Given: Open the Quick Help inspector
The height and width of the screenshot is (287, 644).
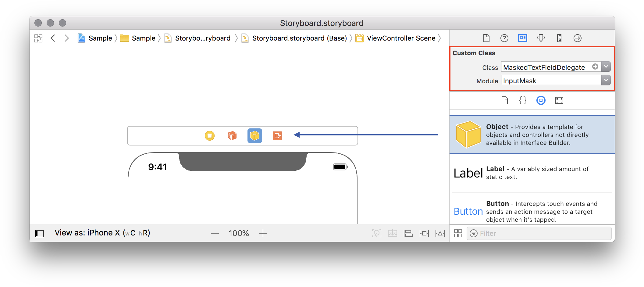Looking at the screenshot, I should [x=504, y=38].
